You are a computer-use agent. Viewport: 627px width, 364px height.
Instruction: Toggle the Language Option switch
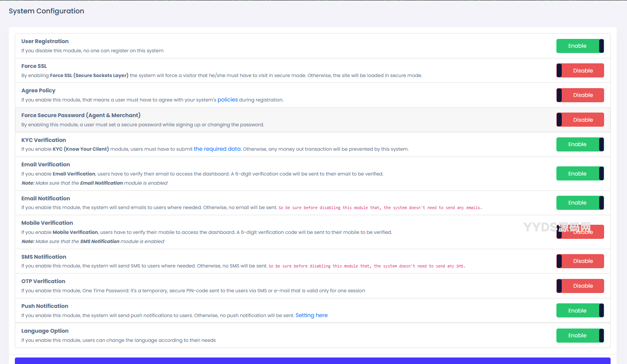pyautogui.click(x=580, y=336)
